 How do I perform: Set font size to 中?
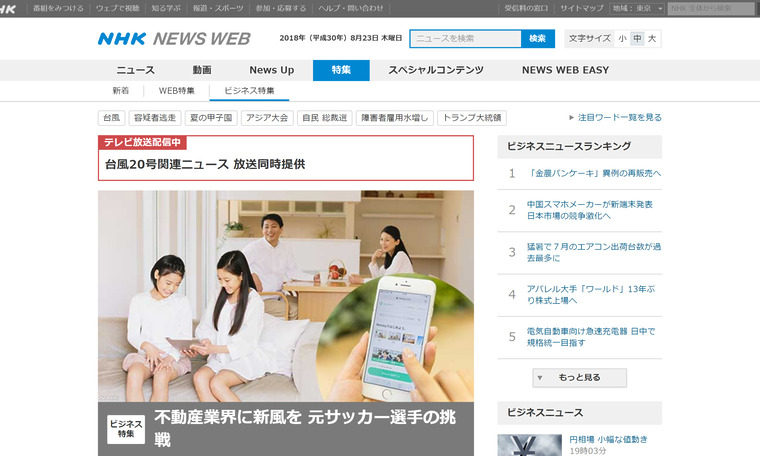coord(637,39)
